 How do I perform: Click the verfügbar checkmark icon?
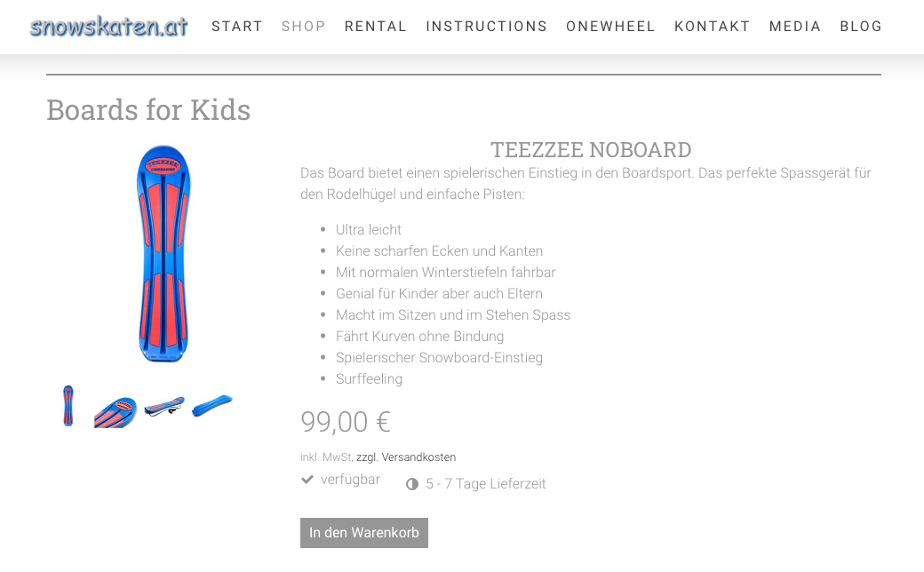pyautogui.click(x=307, y=480)
